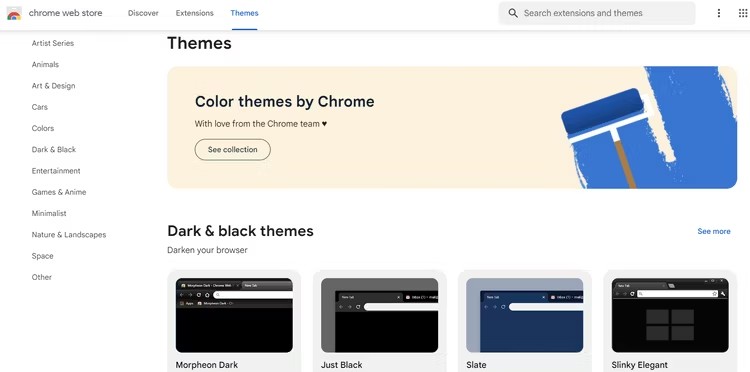750x372 pixels.
Task: Switch to the Discover tab
Action: (143, 13)
